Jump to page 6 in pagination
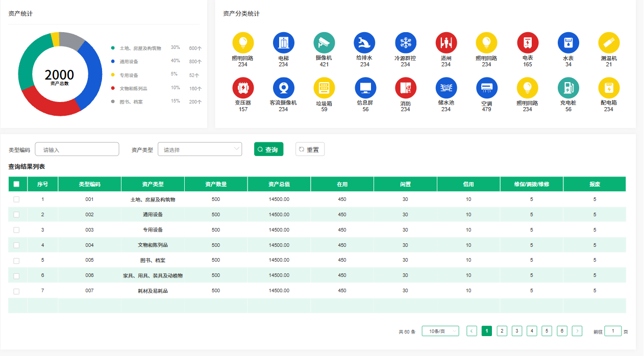The width and height of the screenshot is (644, 356). tap(562, 331)
